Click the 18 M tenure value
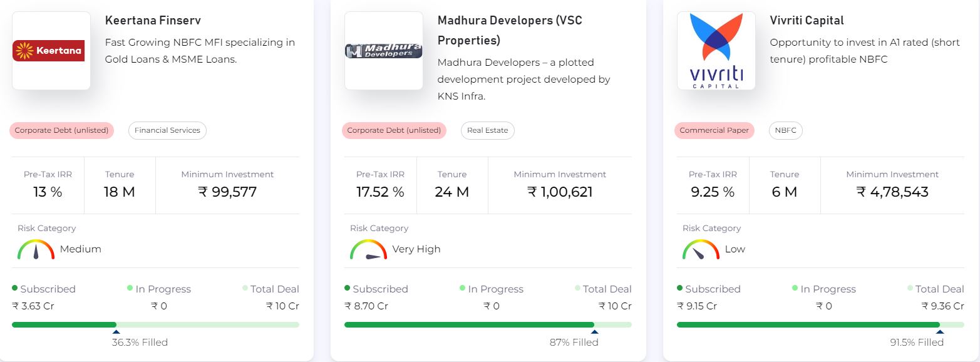This screenshot has height=362, width=980. pos(120,192)
